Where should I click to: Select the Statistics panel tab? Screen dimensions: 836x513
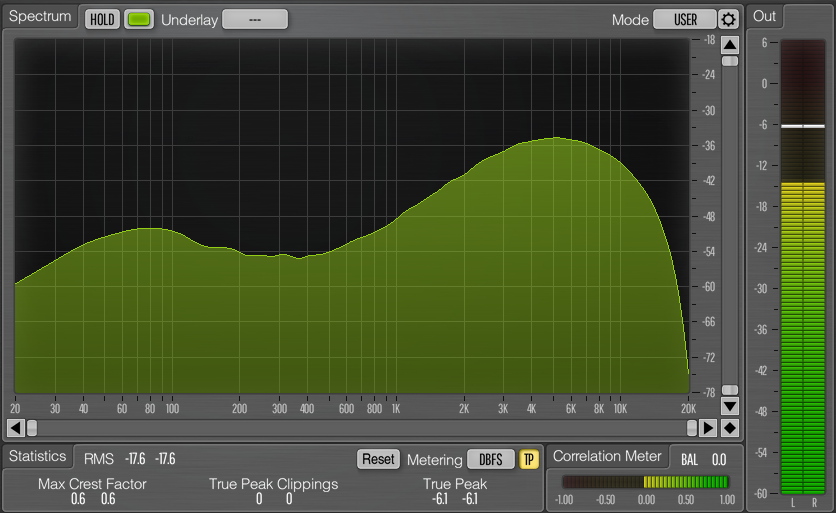[x=38, y=457]
